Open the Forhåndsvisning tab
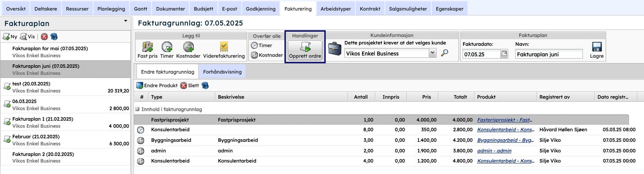The width and height of the screenshot is (644, 174). tap(222, 71)
